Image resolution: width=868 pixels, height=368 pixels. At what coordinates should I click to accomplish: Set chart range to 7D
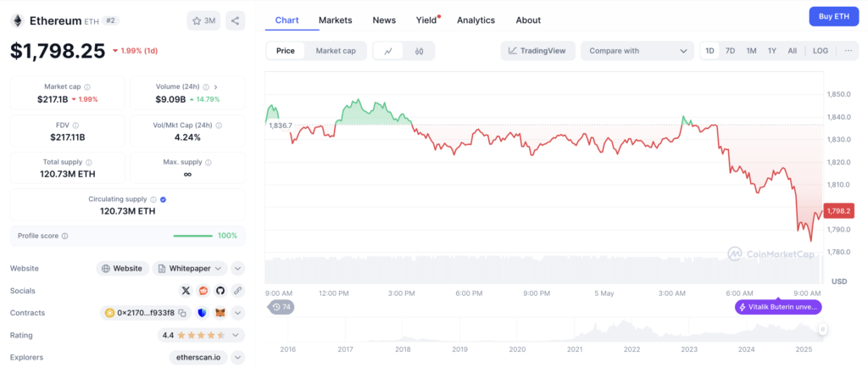click(730, 50)
